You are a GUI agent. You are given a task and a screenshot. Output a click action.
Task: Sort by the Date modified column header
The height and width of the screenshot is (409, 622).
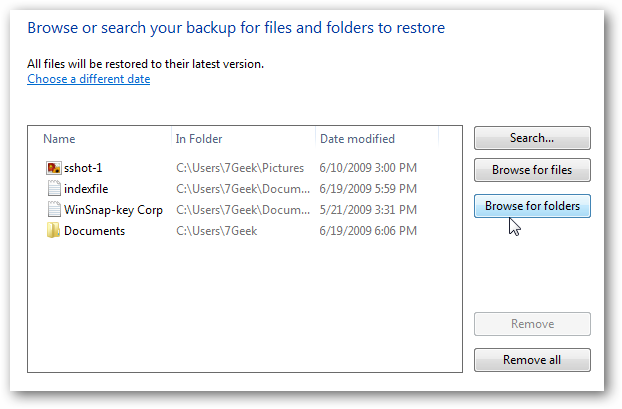coord(358,139)
